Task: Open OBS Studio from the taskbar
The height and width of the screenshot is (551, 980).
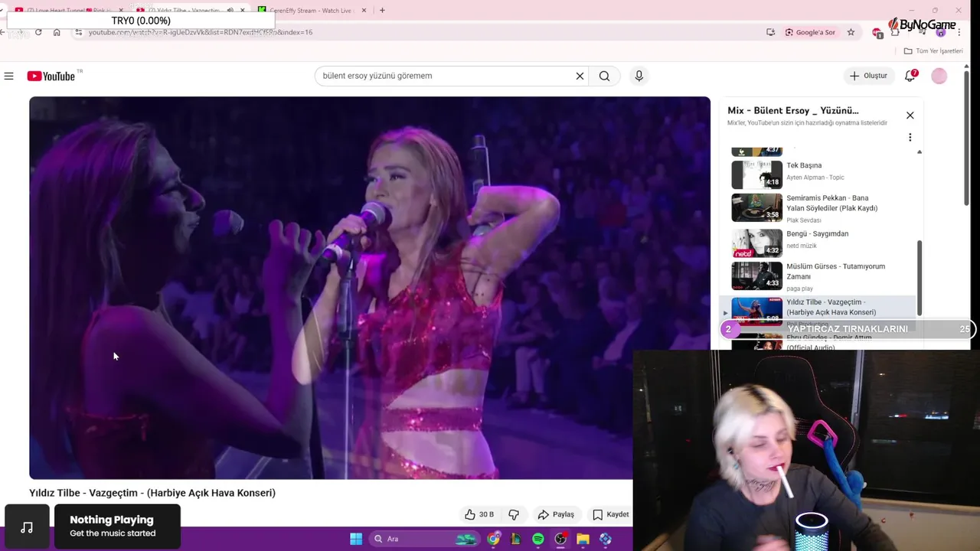Action: pos(560,539)
